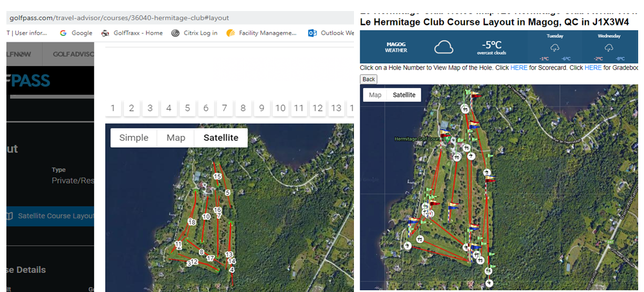Open the GOLFADVISOR navigation tab

(73, 54)
